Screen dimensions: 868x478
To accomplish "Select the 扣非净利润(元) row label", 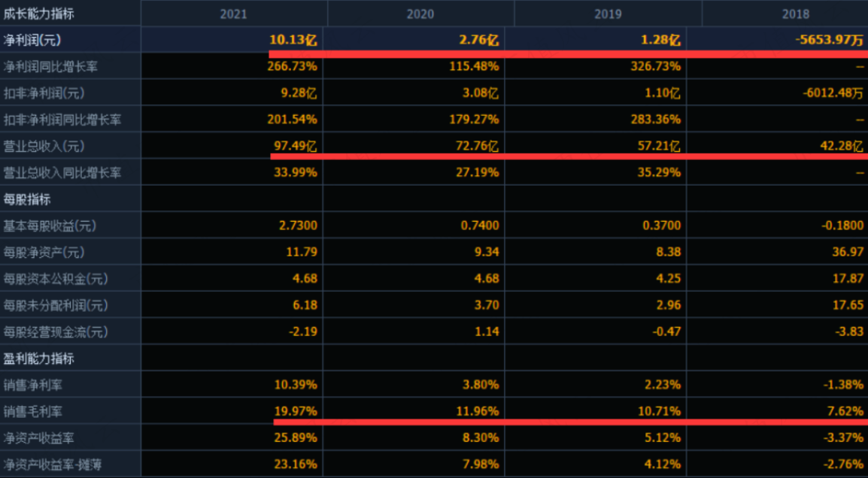I will (x=44, y=93).
